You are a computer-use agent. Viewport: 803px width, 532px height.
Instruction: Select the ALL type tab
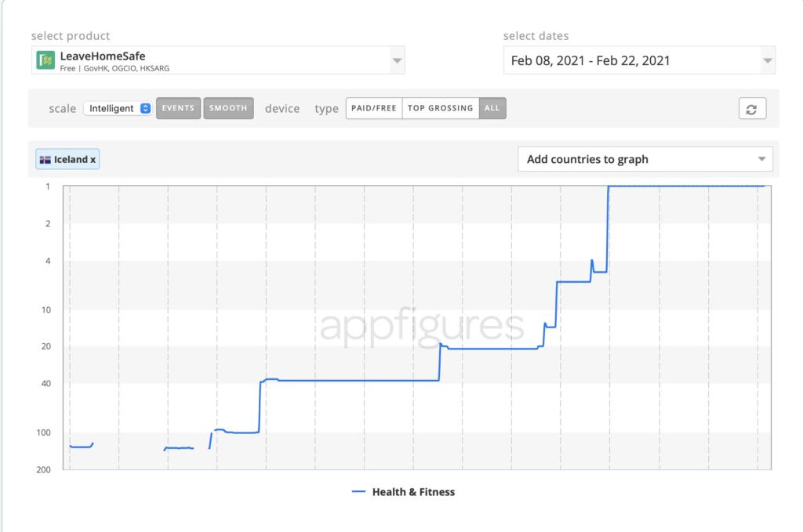492,108
